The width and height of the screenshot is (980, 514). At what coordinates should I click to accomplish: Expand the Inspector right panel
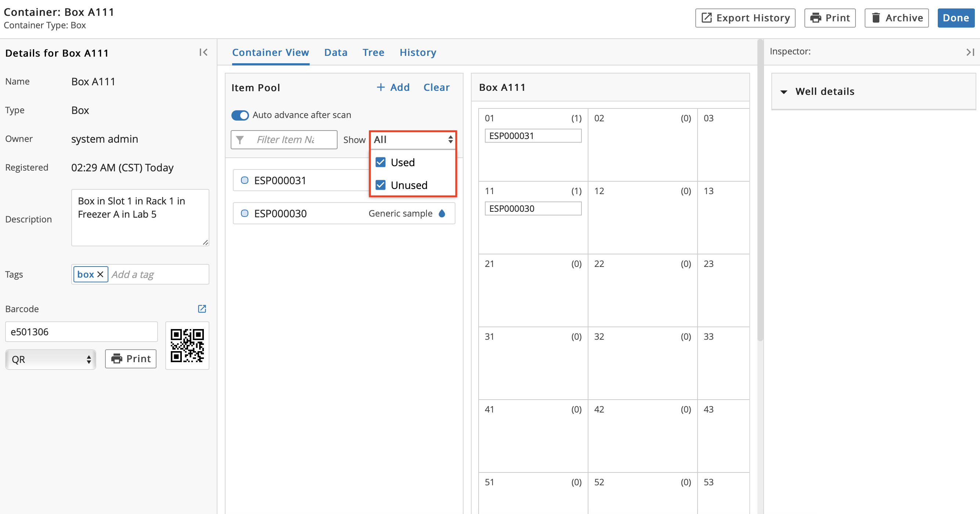coord(970,52)
